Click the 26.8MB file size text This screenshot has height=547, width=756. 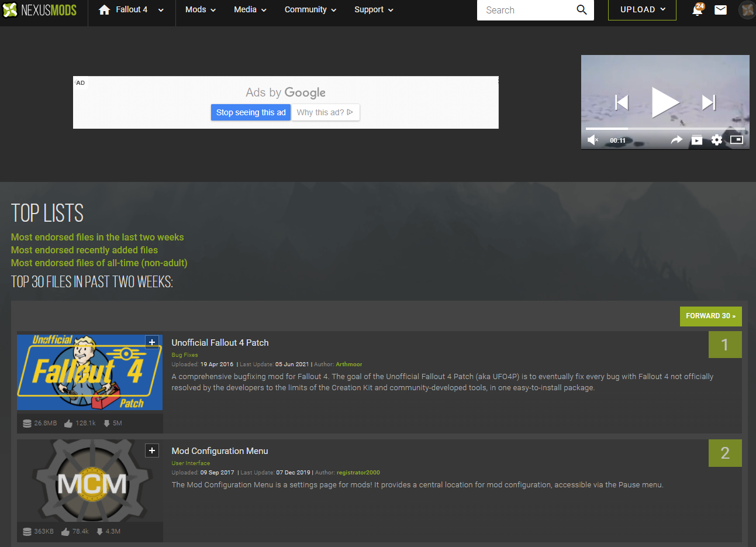pos(46,423)
